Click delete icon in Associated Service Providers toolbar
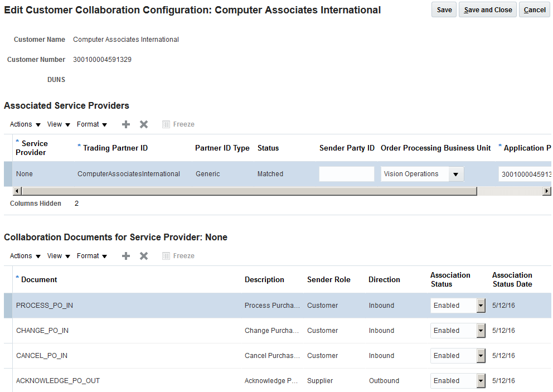553x392 pixels. click(144, 124)
